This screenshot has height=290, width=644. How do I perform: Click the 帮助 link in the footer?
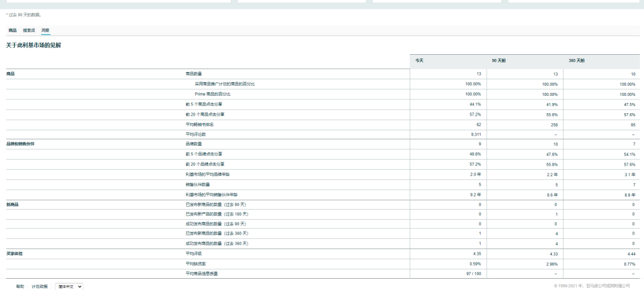point(20,286)
